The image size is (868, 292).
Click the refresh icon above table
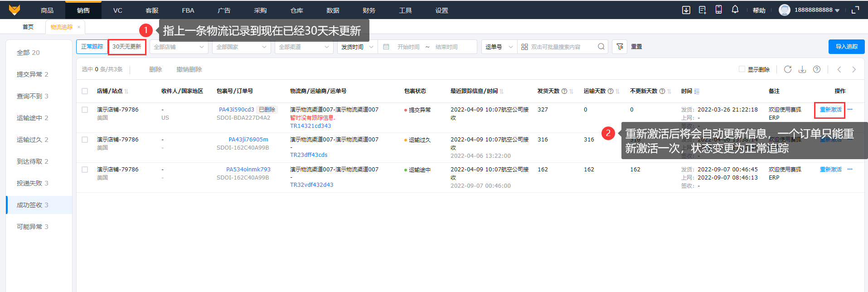pos(788,69)
